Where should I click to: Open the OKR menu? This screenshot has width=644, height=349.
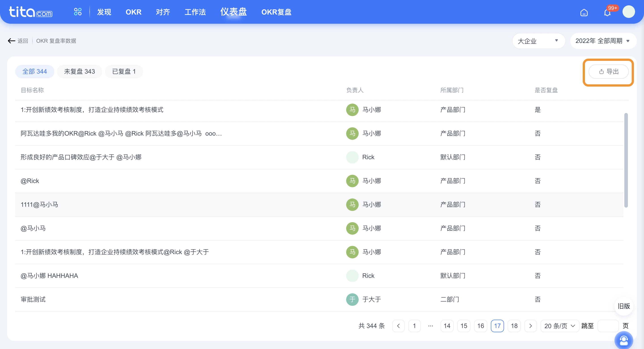point(133,12)
